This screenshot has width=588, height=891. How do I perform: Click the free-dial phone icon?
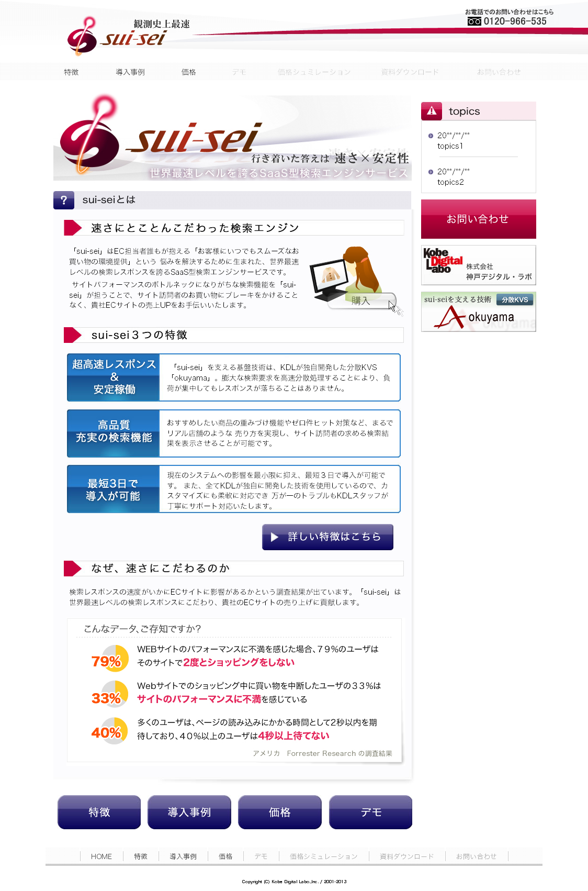(474, 21)
